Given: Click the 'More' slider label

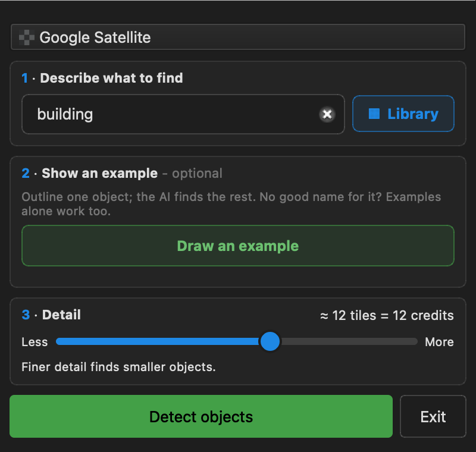Looking at the screenshot, I should pos(439,342).
